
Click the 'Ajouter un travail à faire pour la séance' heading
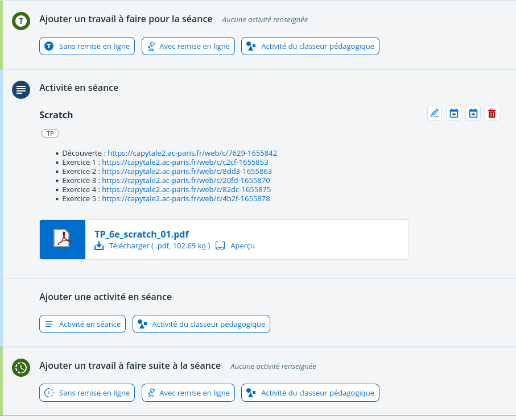(x=126, y=19)
